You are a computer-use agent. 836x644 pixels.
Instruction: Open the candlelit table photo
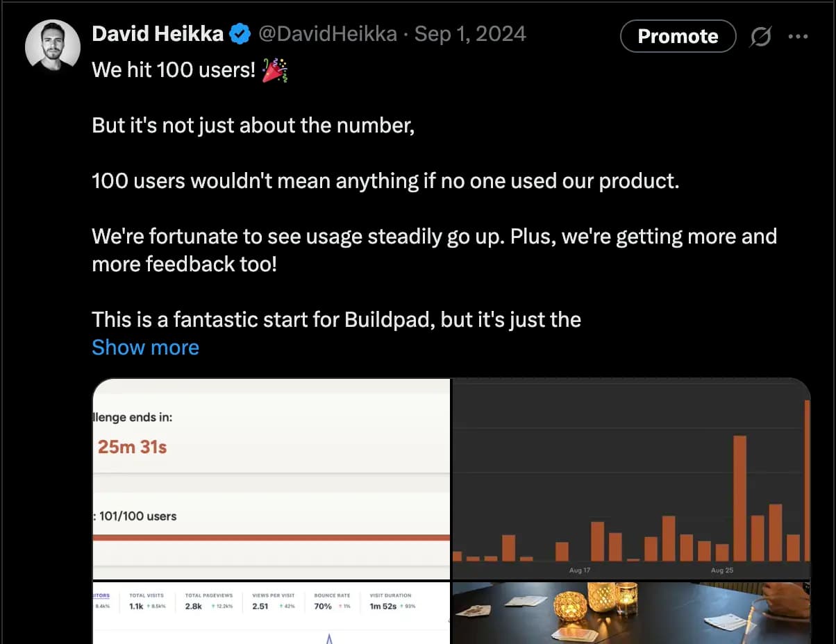coord(630,613)
